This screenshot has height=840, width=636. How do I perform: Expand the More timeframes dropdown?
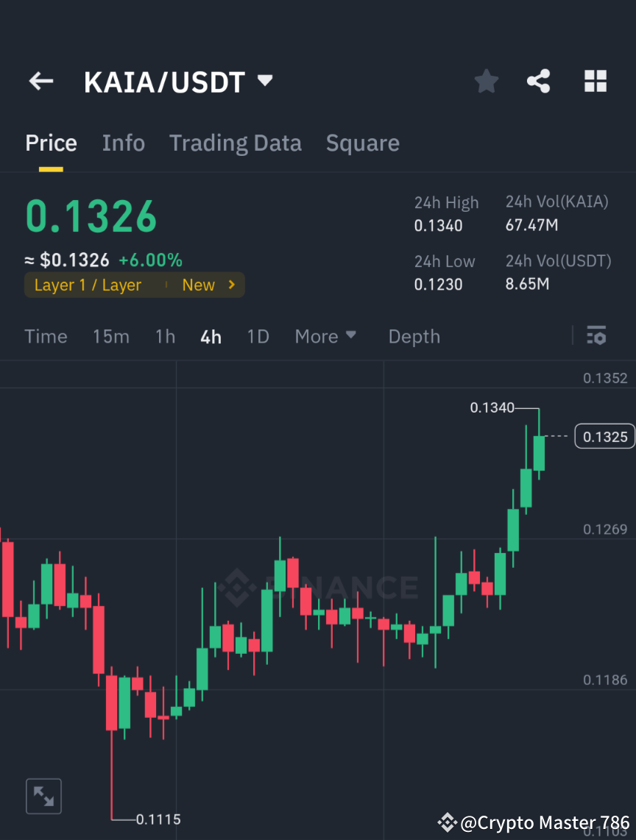tap(325, 336)
